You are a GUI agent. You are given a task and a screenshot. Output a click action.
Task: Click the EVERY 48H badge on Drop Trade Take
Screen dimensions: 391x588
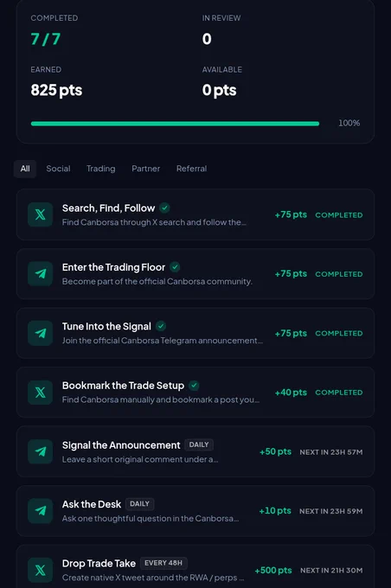pos(163,563)
